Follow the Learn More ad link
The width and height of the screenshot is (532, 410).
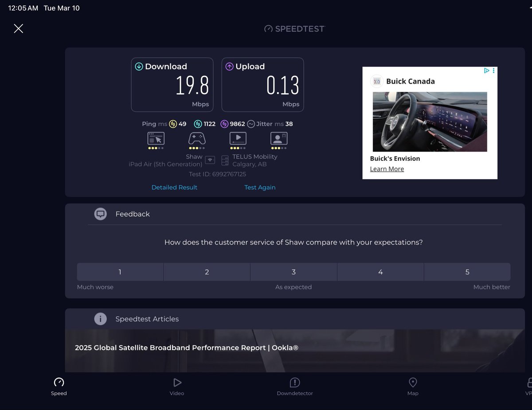click(x=387, y=169)
